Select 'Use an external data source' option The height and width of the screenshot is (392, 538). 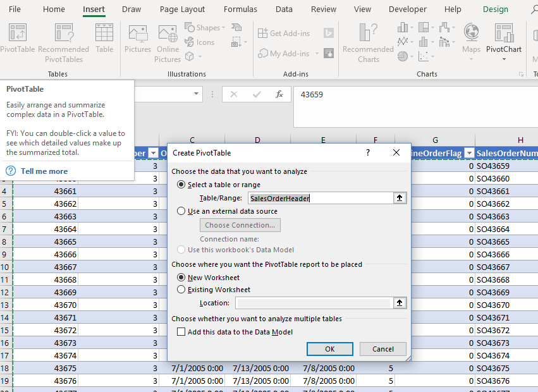[181, 211]
